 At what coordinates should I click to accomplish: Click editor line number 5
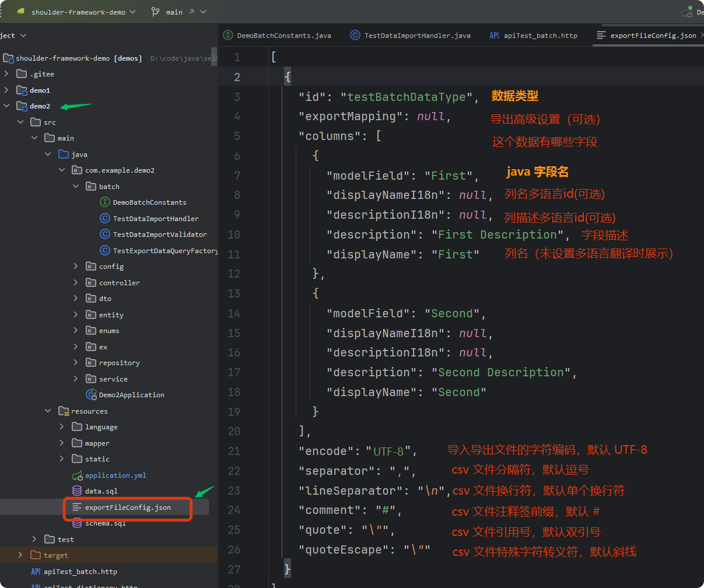[237, 136]
